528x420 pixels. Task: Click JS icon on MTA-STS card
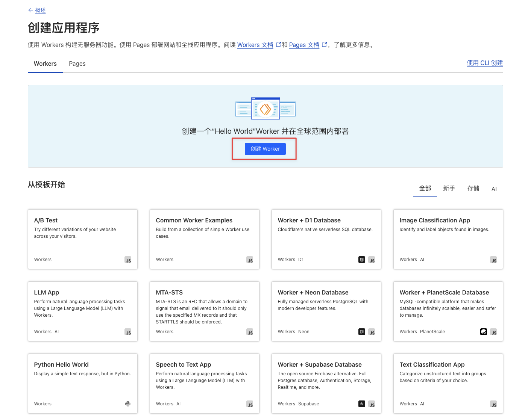pyautogui.click(x=250, y=332)
